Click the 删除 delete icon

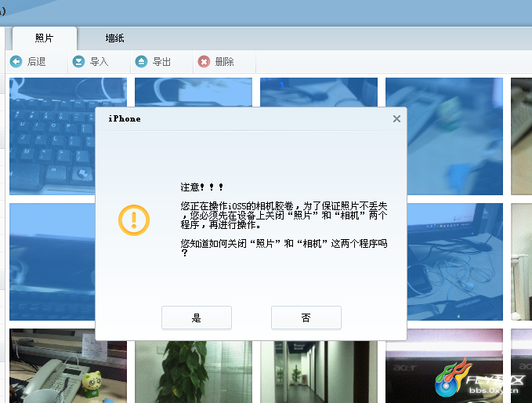click(204, 61)
